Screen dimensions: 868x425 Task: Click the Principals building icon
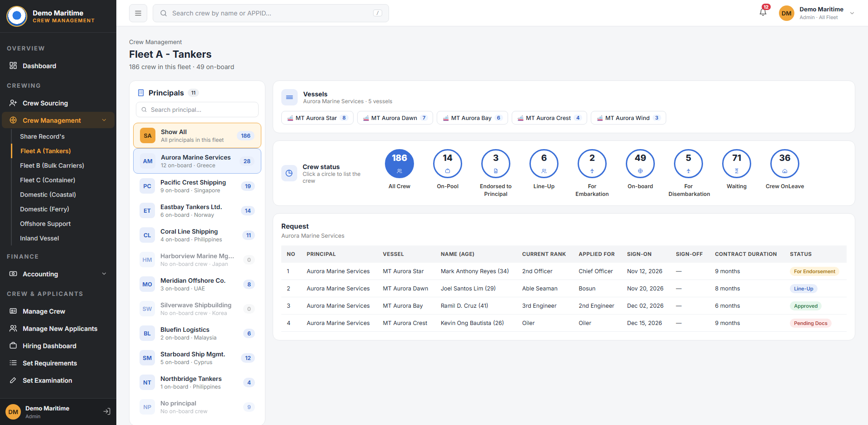point(141,93)
